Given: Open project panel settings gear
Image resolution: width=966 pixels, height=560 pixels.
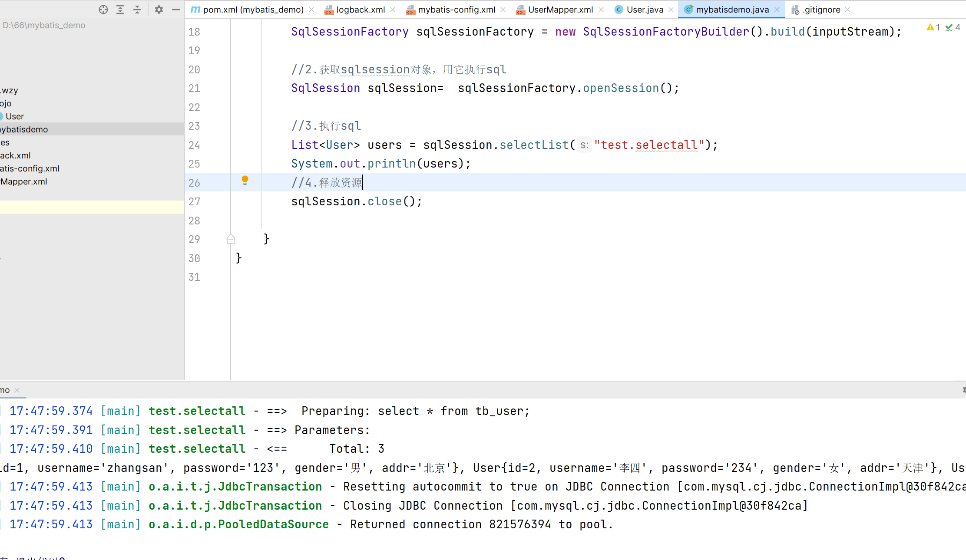Looking at the screenshot, I should (159, 10).
